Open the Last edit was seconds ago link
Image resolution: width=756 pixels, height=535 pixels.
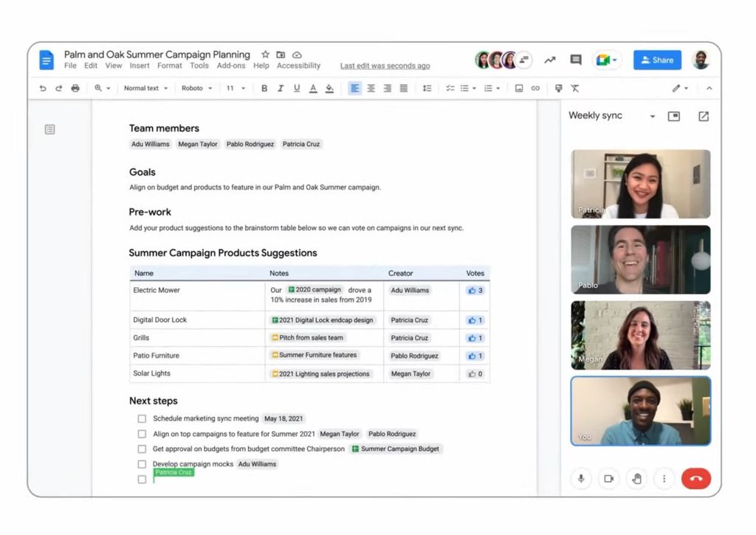pyautogui.click(x=385, y=66)
